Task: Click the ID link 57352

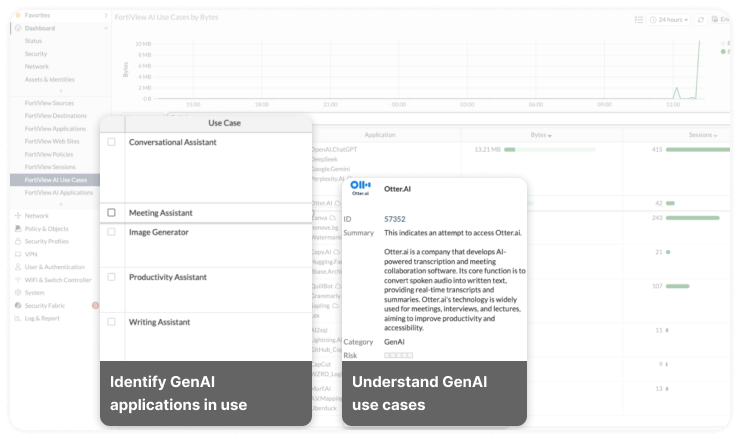Action: pos(395,219)
